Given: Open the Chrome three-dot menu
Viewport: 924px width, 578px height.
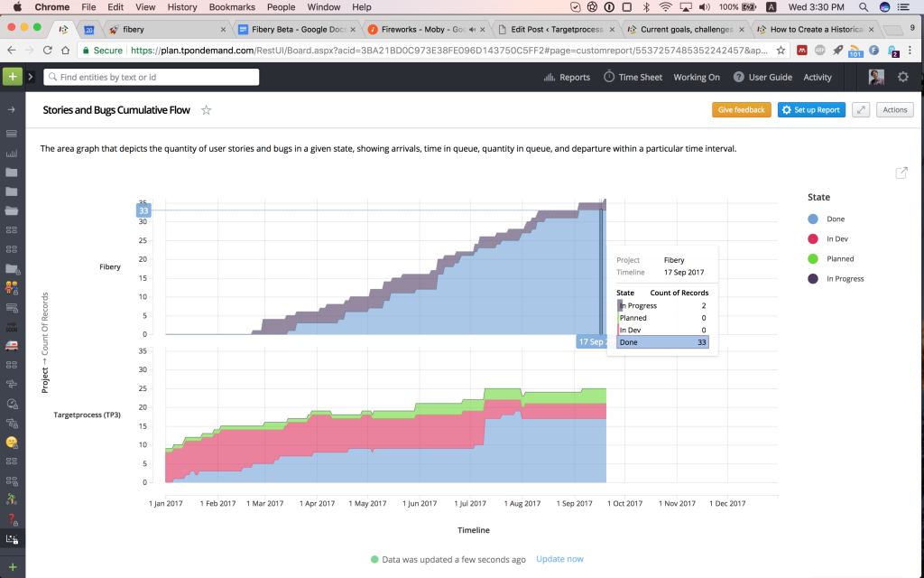Looking at the screenshot, I should [x=910, y=51].
